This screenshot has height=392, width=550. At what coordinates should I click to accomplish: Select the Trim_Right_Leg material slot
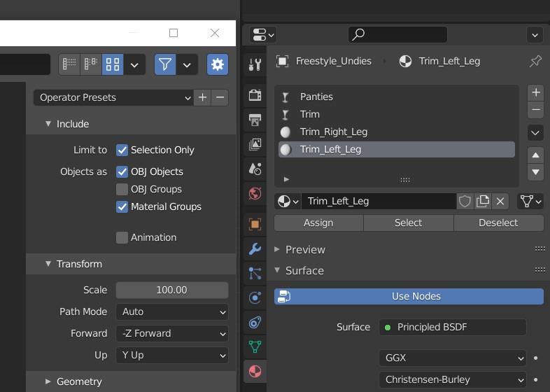[x=333, y=132]
